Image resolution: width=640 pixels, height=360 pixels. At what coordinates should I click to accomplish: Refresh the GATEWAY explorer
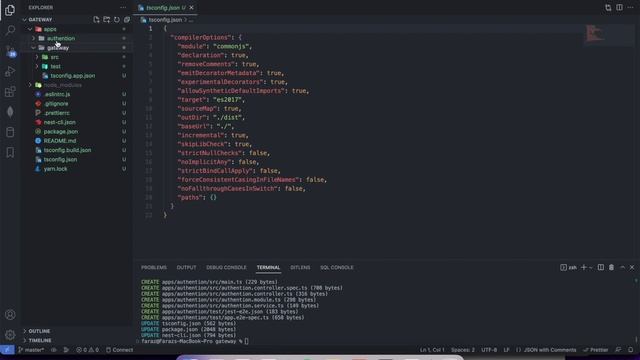(x=117, y=19)
